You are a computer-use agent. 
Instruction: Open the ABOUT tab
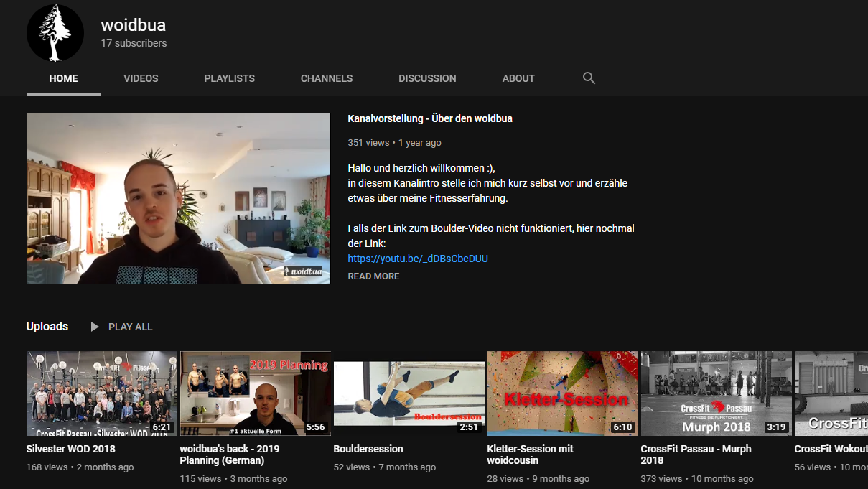click(518, 78)
